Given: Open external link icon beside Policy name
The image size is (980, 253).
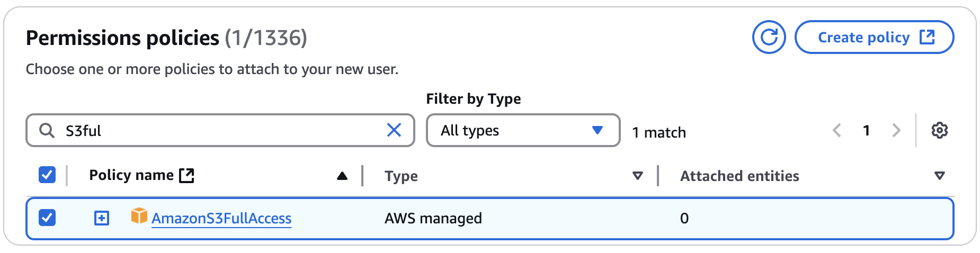Looking at the screenshot, I should tap(186, 175).
